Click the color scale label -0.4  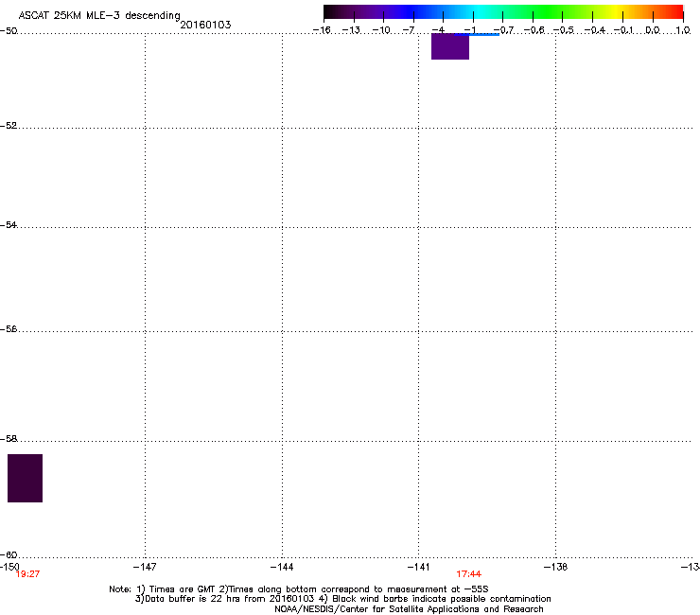point(595,30)
